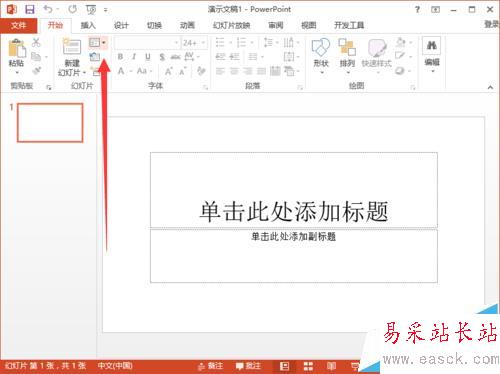Image resolution: width=500 pixels, height=374 pixels.
Task: Switch to the Developer (开发工具) tab
Action: point(349,25)
